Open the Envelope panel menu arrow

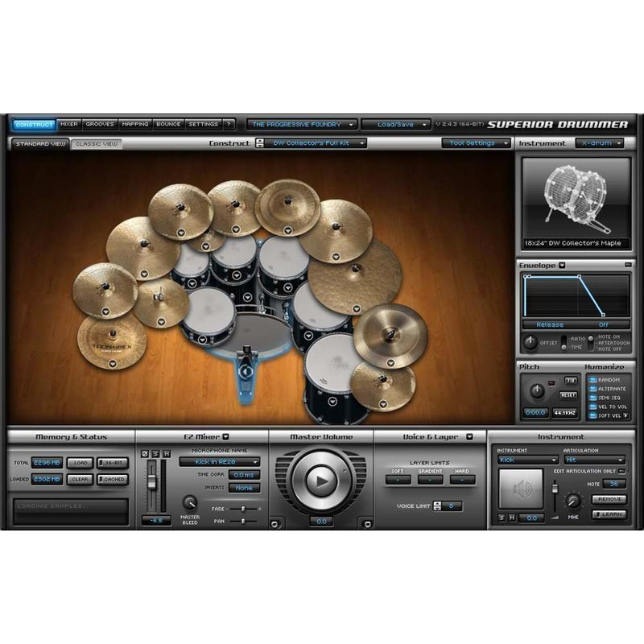562,266
